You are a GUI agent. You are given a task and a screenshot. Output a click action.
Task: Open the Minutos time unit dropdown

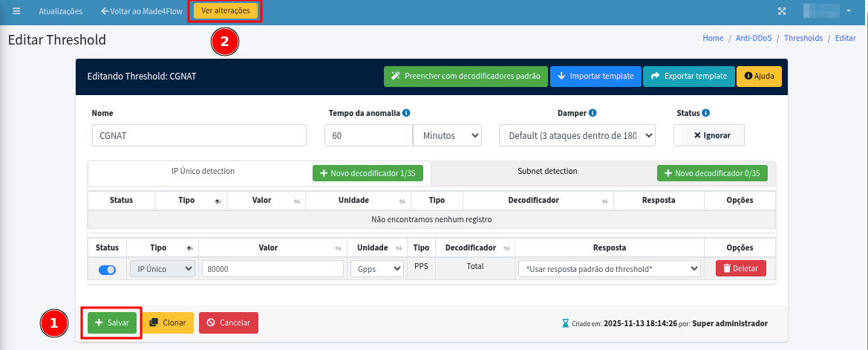(x=448, y=135)
